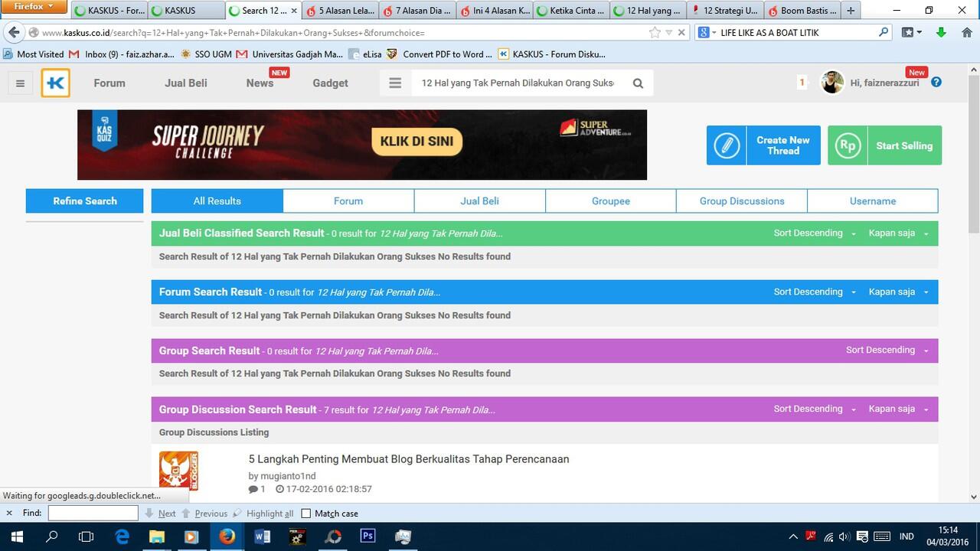980x551 pixels.
Task: Open Gadget in the top navigation
Action: 330,83
